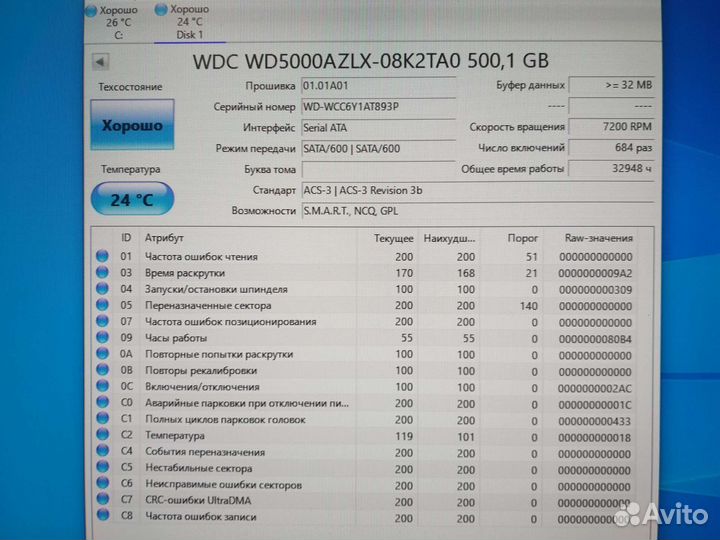Click the empty Буква тома field
Image resolution: width=720 pixels, height=540 pixels.
click(378, 169)
